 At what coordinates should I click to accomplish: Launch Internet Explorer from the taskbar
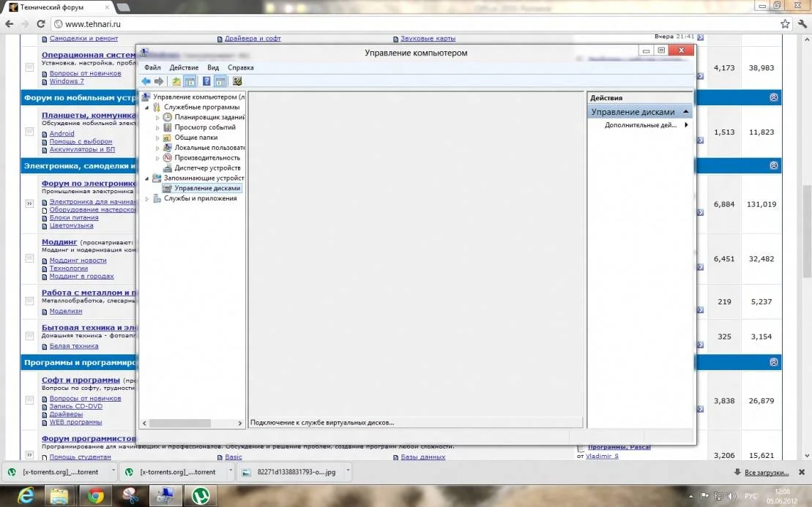click(x=25, y=496)
